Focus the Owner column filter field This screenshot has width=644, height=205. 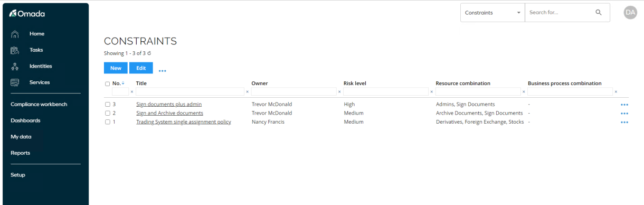pos(295,92)
